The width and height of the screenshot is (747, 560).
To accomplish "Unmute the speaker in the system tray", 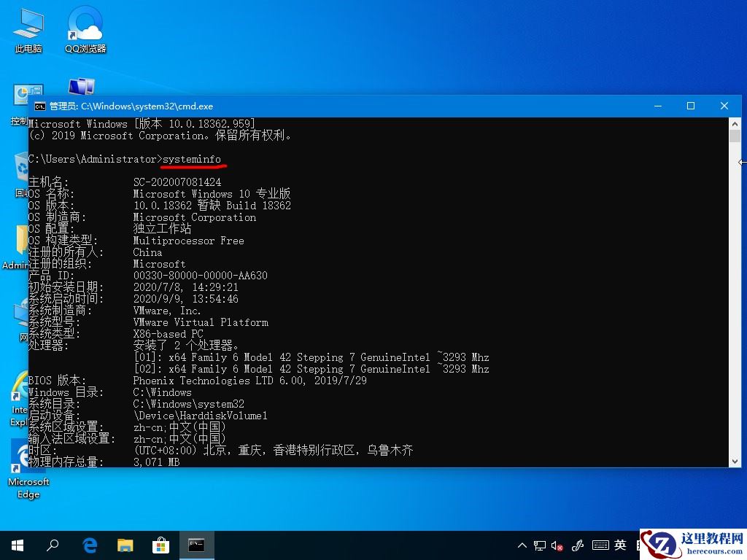I will [x=557, y=545].
